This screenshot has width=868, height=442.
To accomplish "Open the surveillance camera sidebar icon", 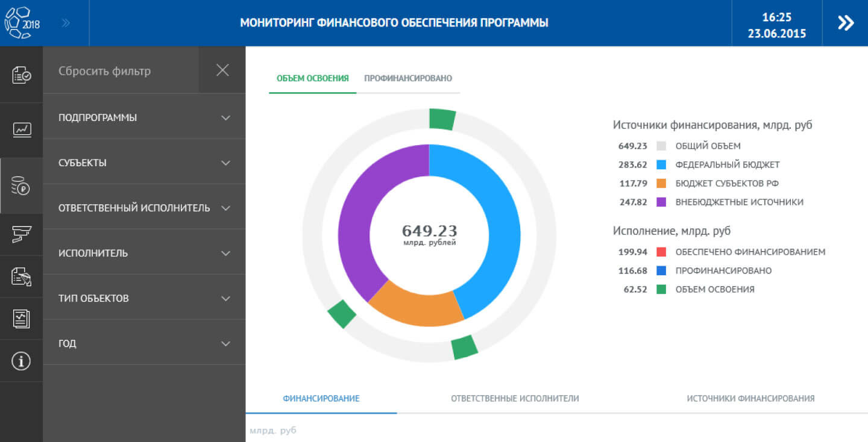I will pyautogui.click(x=22, y=234).
